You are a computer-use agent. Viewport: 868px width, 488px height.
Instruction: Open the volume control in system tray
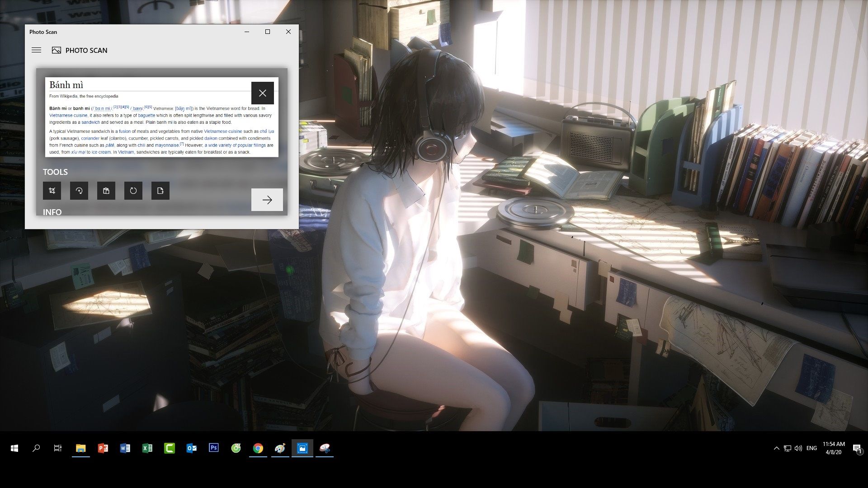pos(798,448)
